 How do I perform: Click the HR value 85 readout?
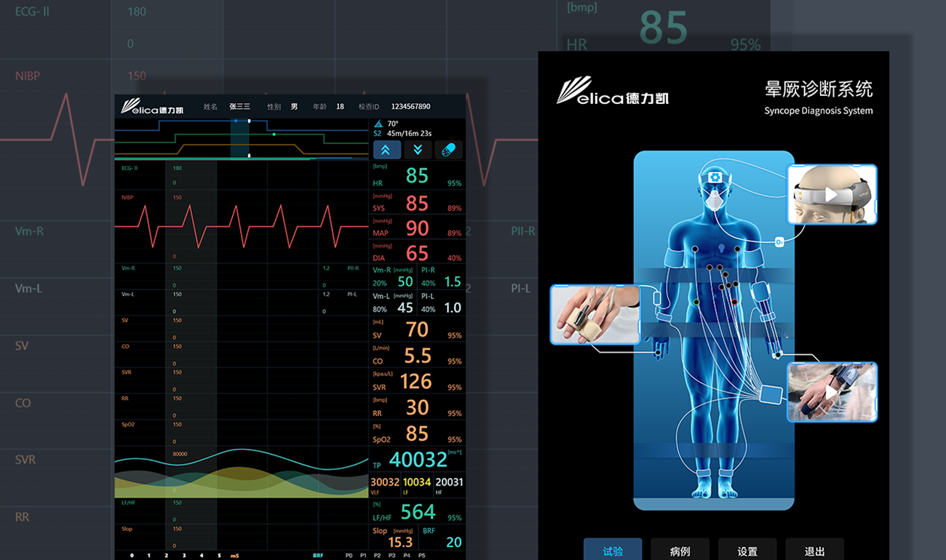[417, 176]
